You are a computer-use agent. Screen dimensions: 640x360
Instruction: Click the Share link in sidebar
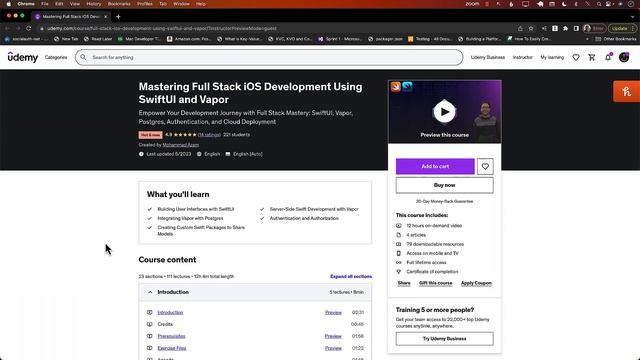[x=404, y=283]
